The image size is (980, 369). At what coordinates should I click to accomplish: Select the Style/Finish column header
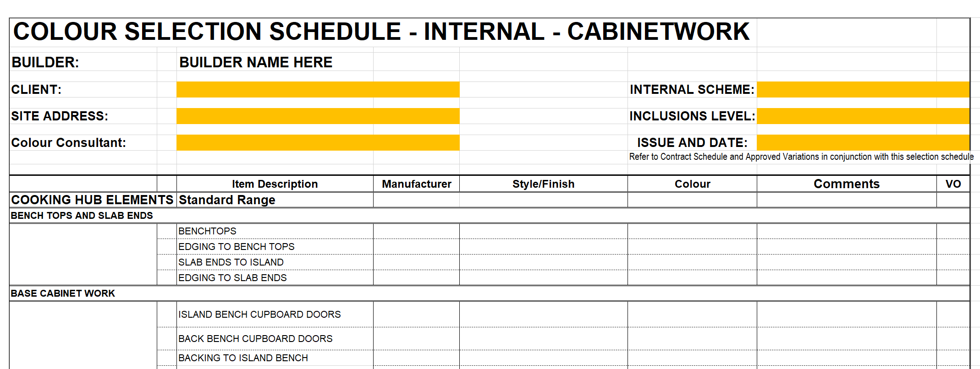click(x=543, y=184)
